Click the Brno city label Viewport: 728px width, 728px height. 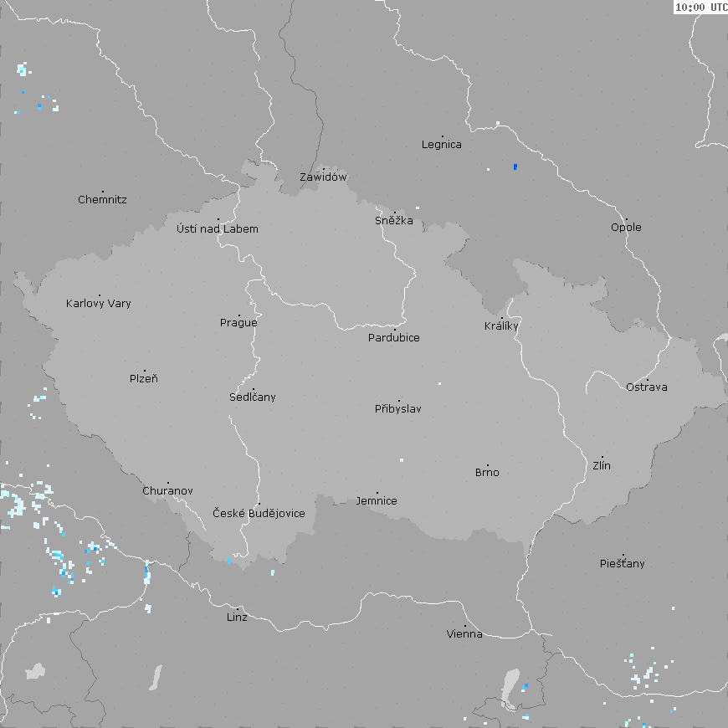click(487, 472)
